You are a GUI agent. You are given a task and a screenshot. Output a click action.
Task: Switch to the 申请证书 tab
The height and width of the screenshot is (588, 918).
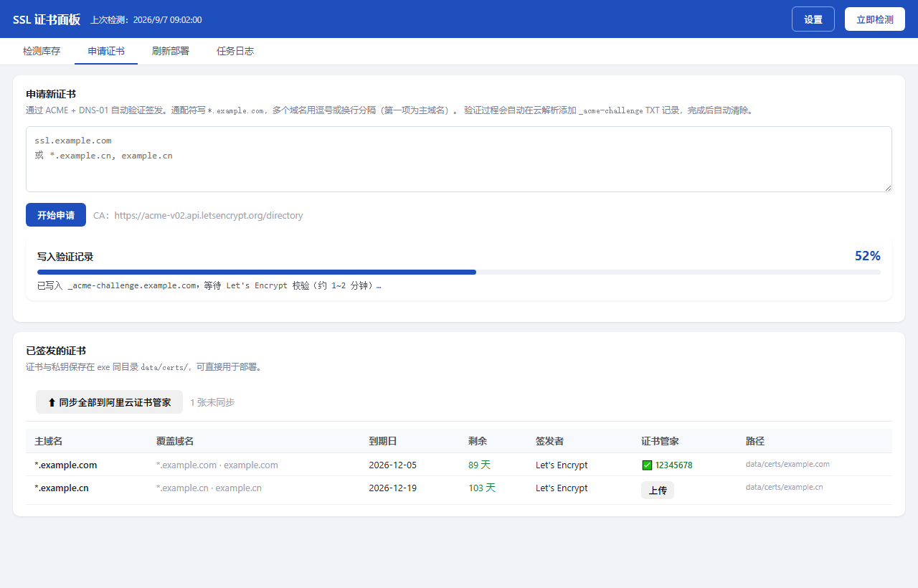(x=106, y=51)
